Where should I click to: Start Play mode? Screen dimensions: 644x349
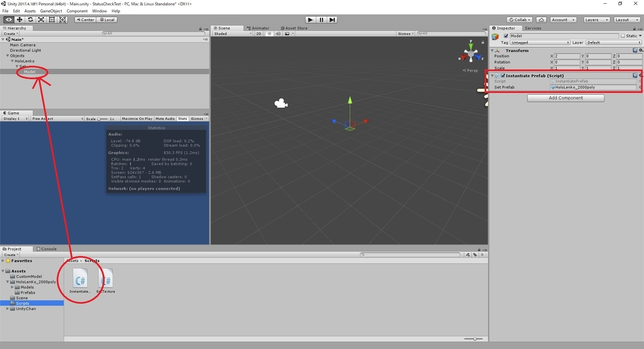(x=310, y=20)
